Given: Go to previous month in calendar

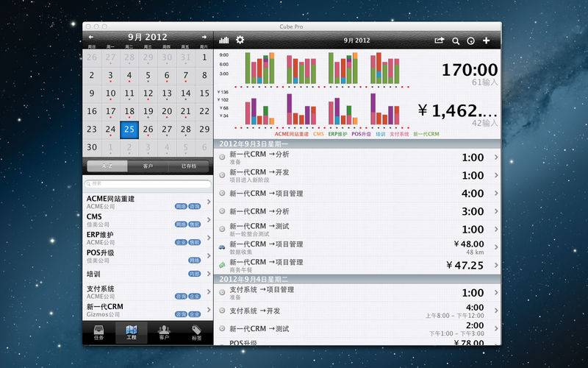Looking at the screenshot, I should click(91, 37).
